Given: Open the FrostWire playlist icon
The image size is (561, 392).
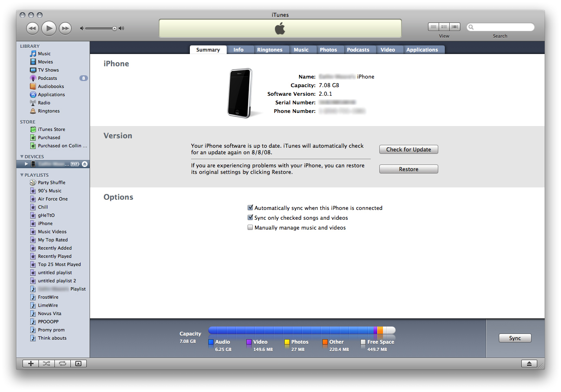Looking at the screenshot, I should [x=33, y=297].
